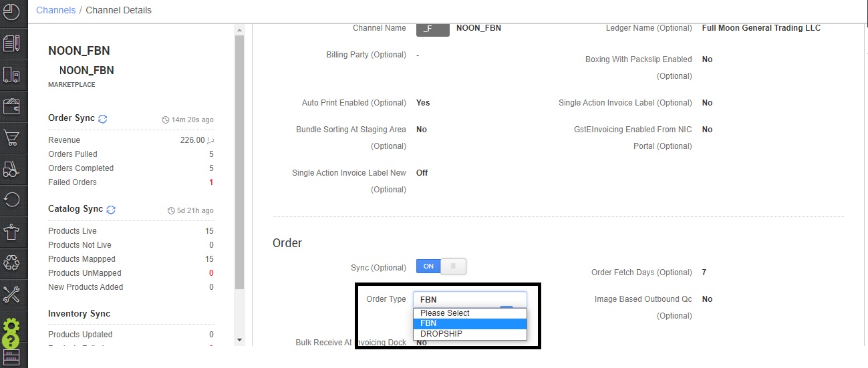This screenshot has width=868, height=368.
Task: Open the delivery truck sidebar icon
Action: [11, 74]
